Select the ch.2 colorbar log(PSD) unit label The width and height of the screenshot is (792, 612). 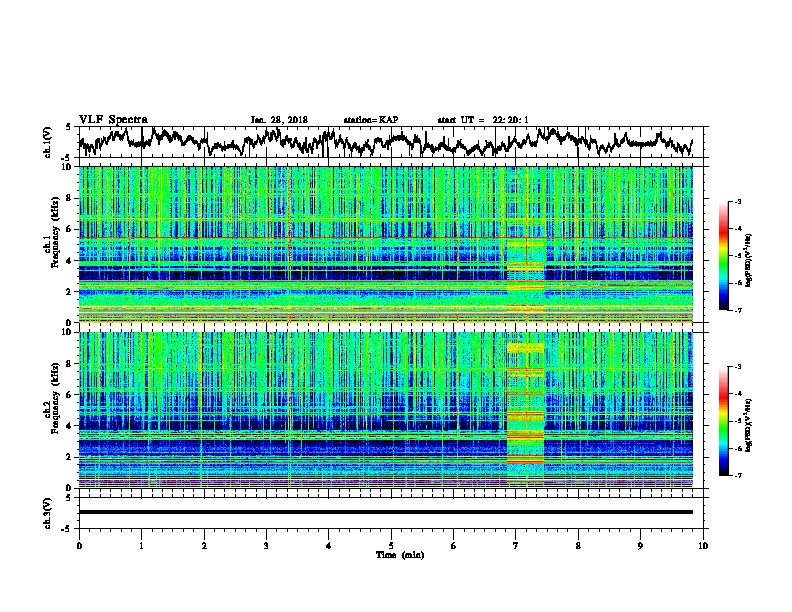[749, 425]
